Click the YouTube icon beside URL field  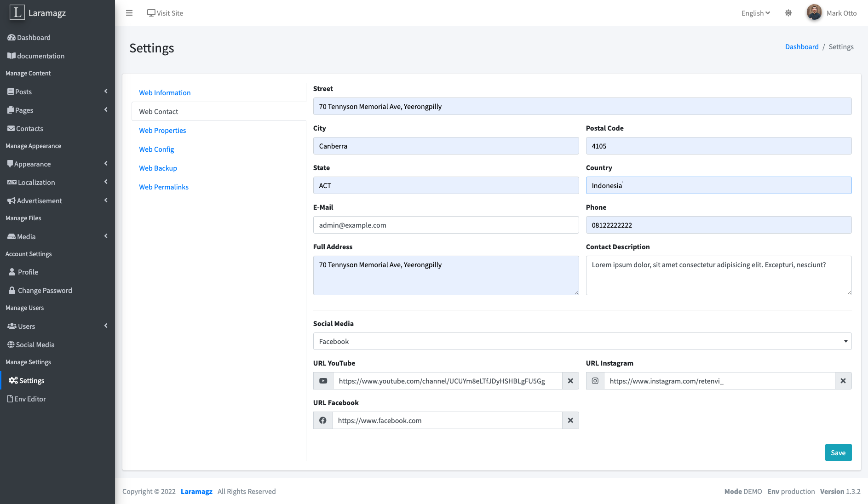coord(323,381)
